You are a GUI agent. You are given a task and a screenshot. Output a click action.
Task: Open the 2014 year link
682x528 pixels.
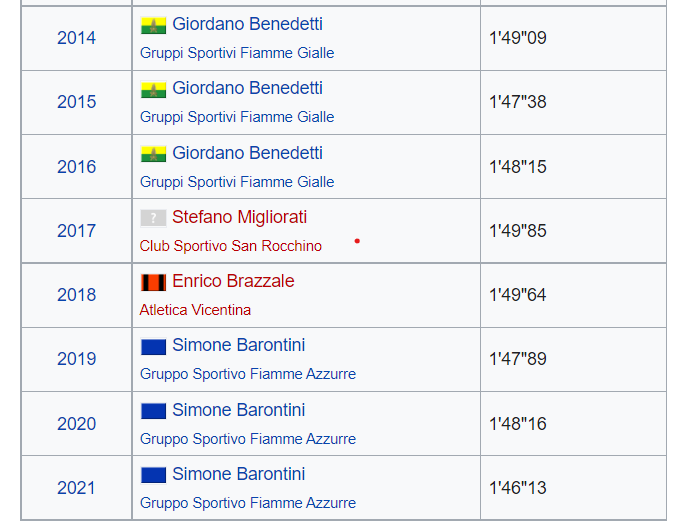pos(76,38)
